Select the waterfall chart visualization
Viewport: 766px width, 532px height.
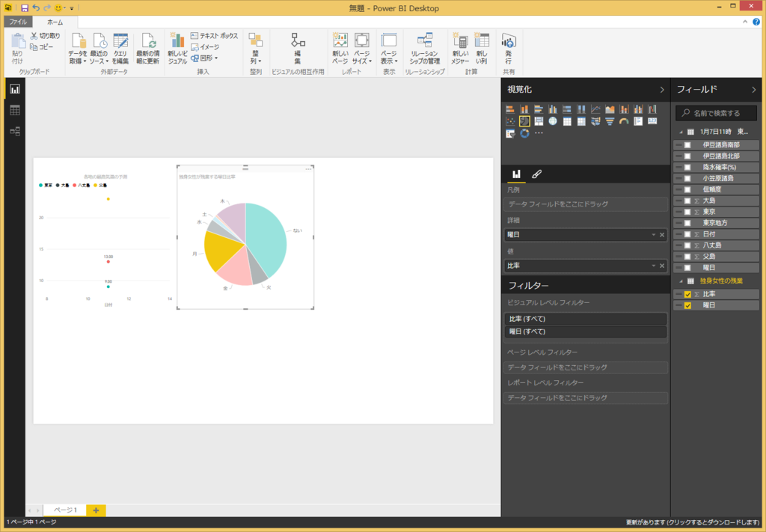coord(652,109)
